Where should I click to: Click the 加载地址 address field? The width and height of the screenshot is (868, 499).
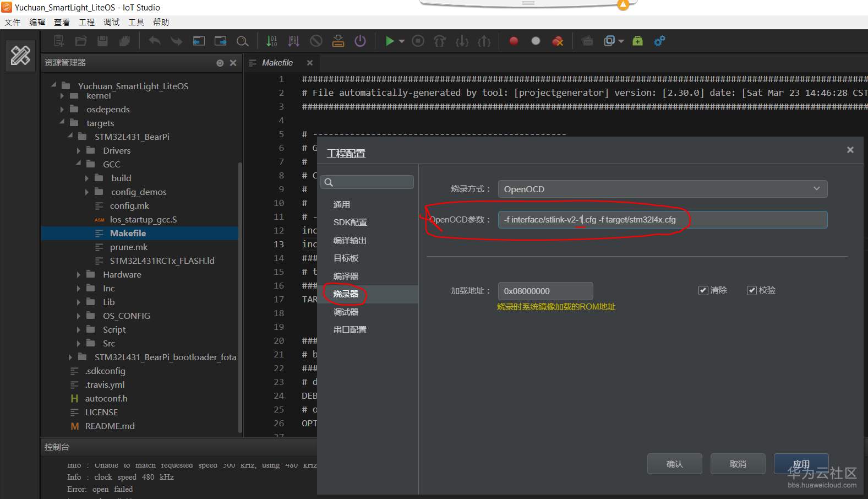pyautogui.click(x=545, y=291)
